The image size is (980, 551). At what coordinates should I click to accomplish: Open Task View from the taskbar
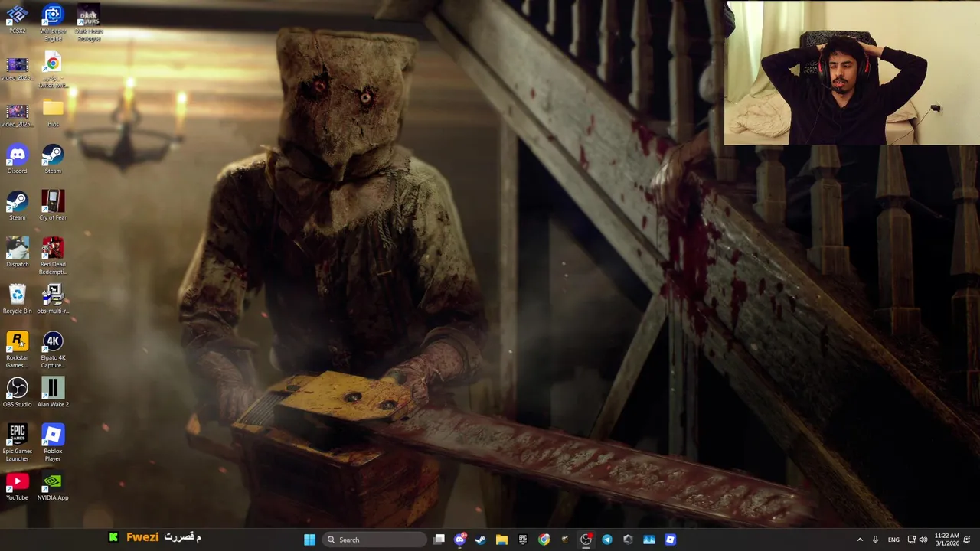pos(439,540)
